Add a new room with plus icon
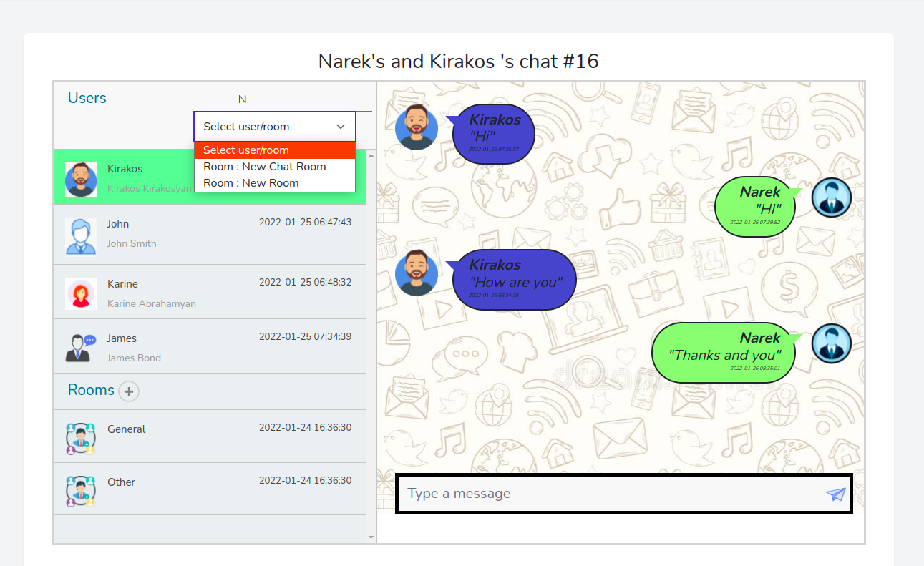Image resolution: width=924 pixels, height=566 pixels. coord(129,391)
